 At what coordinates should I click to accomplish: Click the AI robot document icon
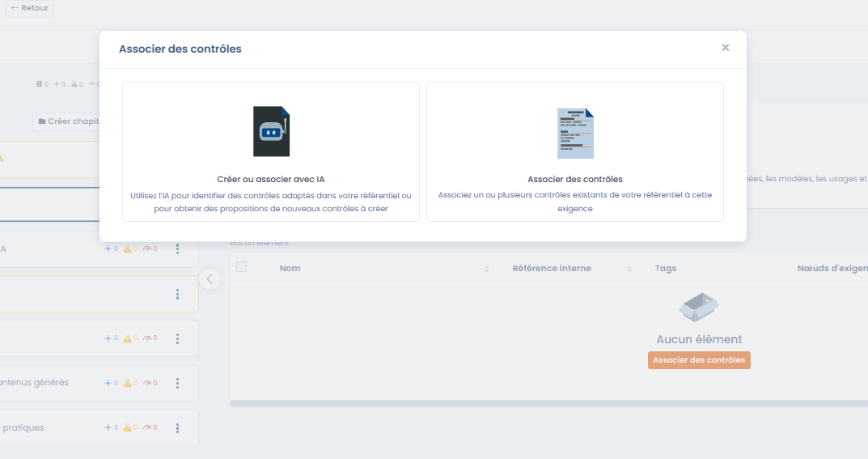(x=271, y=131)
